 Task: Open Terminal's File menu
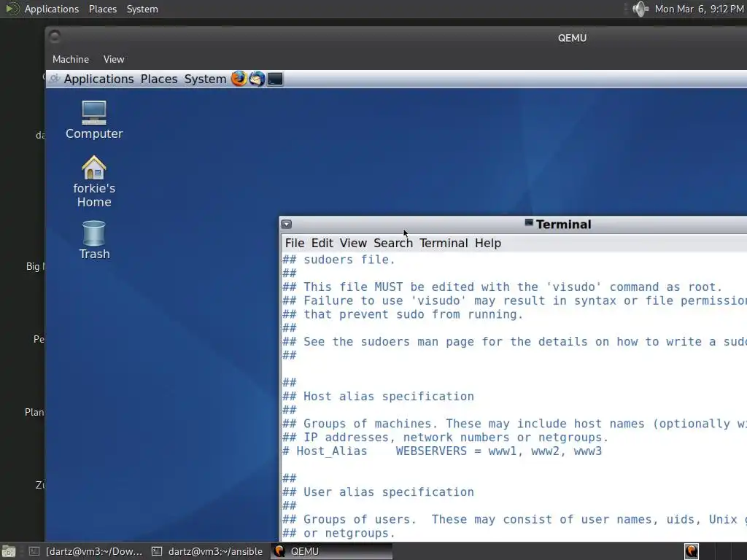pyautogui.click(x=295, y=244)
